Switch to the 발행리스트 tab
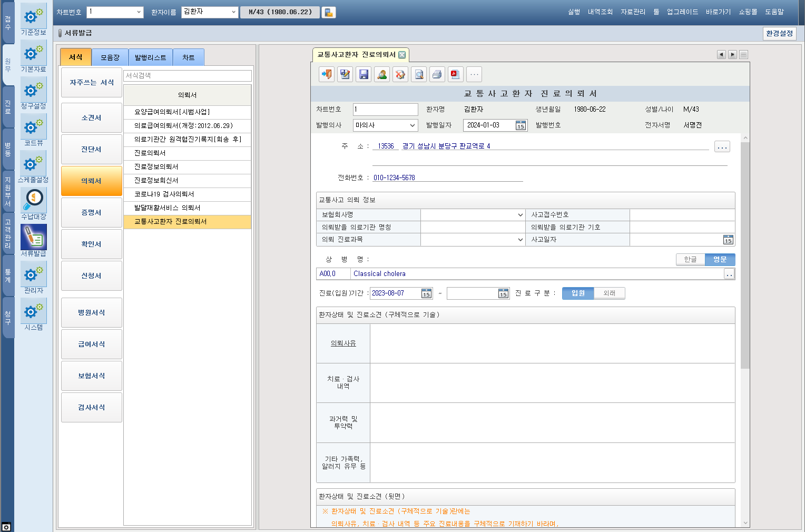Screen dimensions: 805x532 pyautogui.click(x=150, y=57)
